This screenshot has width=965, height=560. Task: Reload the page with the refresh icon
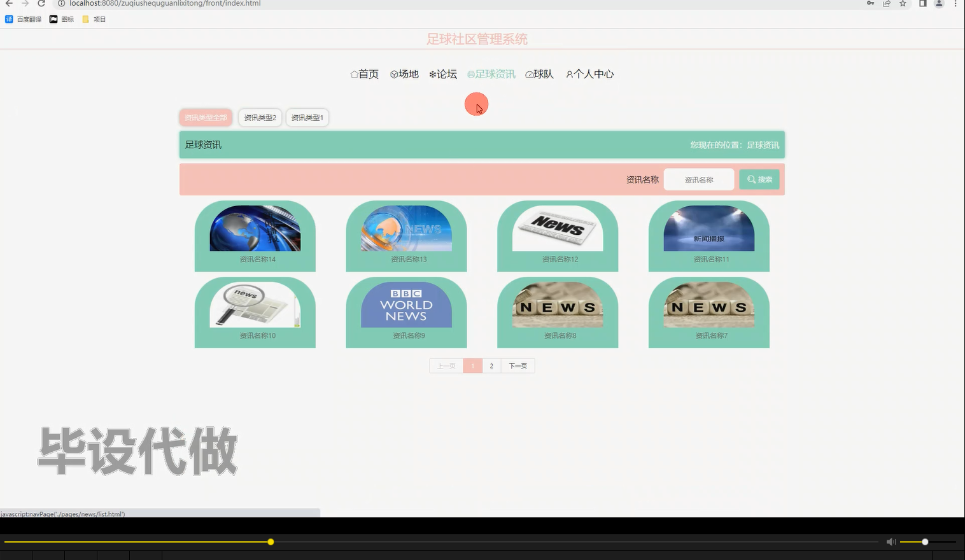point(41,4)
